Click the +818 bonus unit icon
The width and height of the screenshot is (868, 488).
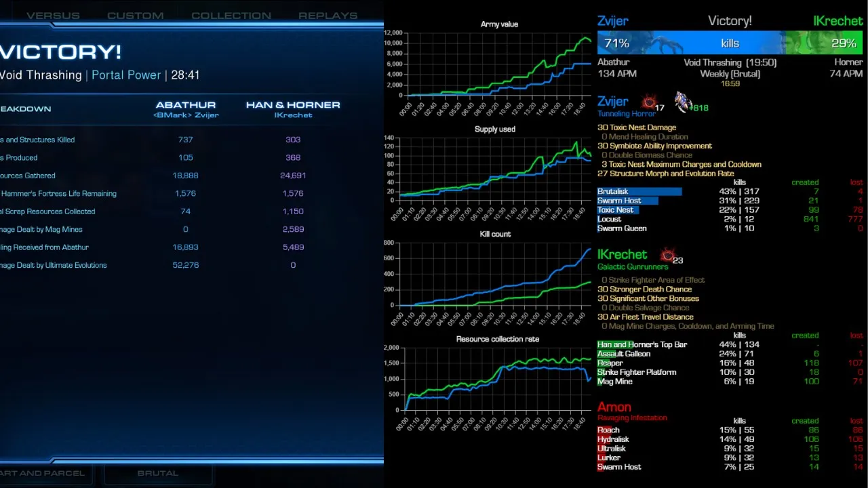click(x=683, y=102)
